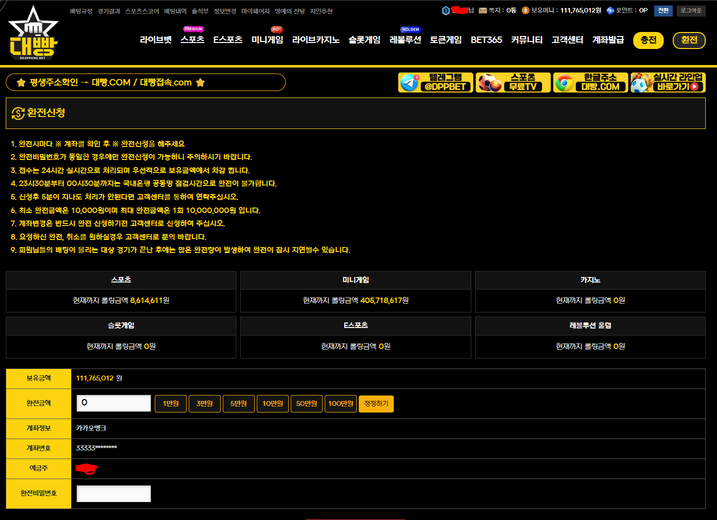Click the 로그아웃 button
The width and height of the screenshot is (717, 520).
click(x=690, y=10)
